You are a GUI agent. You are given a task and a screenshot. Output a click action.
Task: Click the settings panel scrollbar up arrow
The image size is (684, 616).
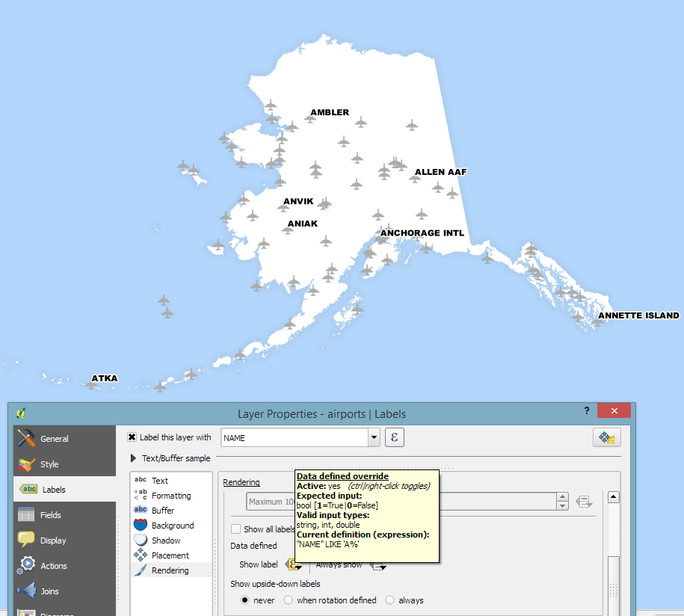click(614, 497)
